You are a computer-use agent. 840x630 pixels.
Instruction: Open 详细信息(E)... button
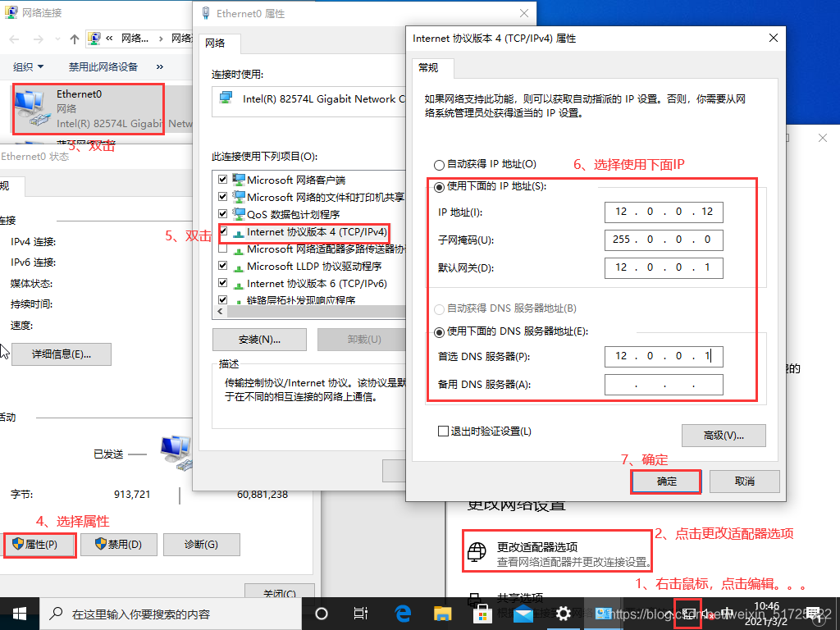62,354
